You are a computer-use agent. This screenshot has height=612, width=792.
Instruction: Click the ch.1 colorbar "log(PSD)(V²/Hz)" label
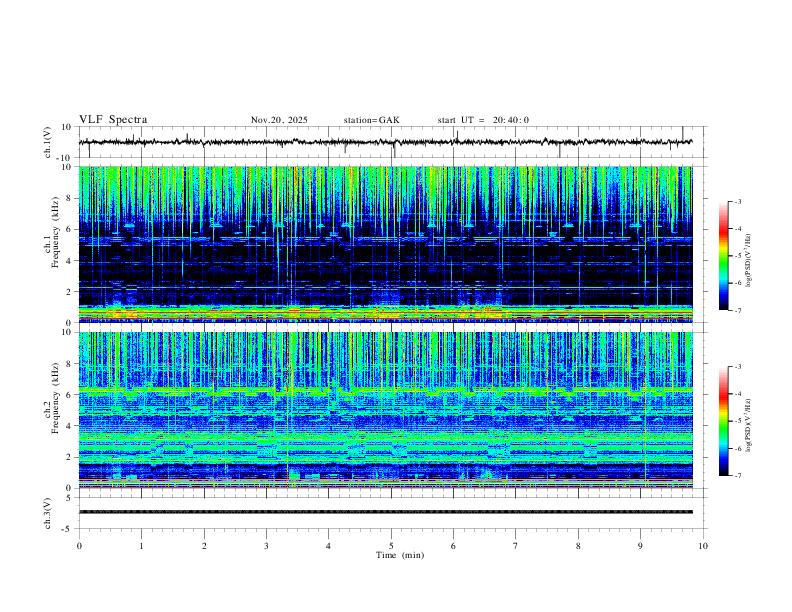tap(748, 261)
